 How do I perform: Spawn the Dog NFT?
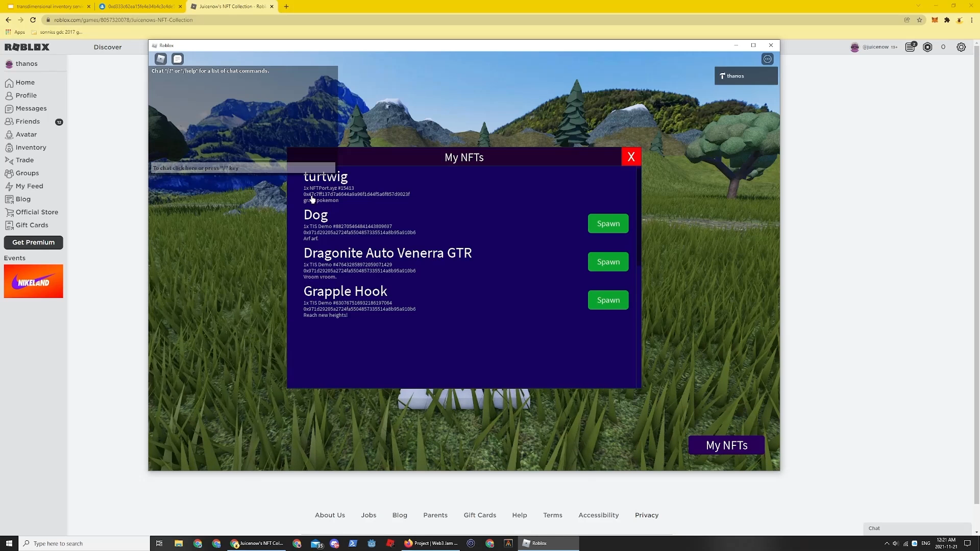pyautogui.click(x=608, y=223)
